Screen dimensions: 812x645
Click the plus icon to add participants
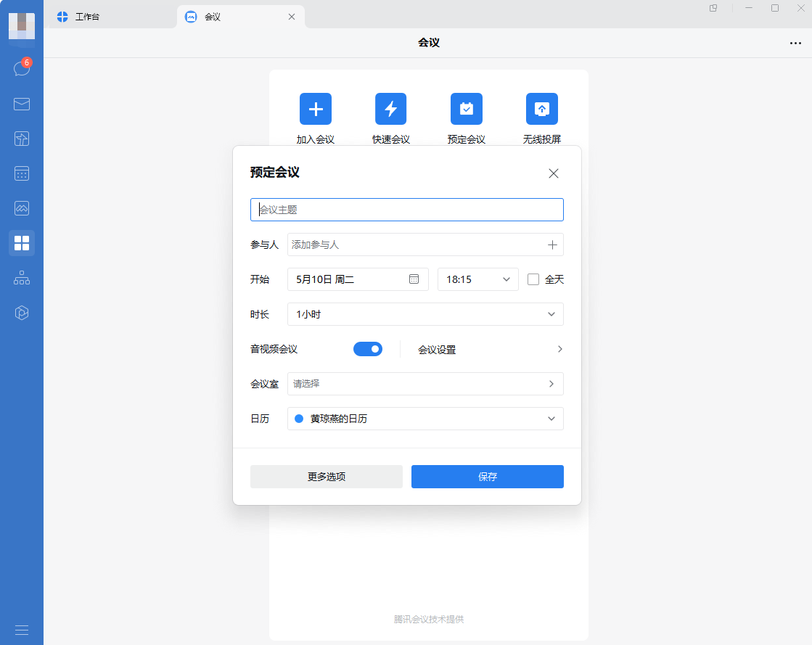pyautogui.click(x=552, y=245)
